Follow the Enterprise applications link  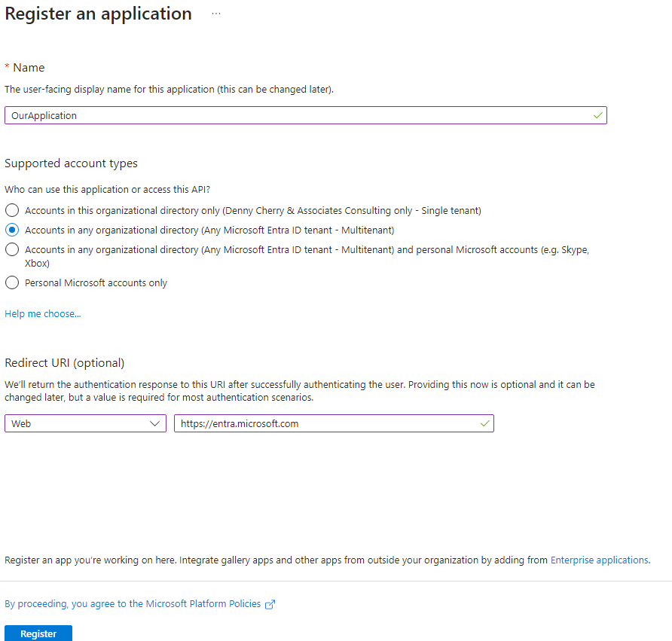coord(599,560)
